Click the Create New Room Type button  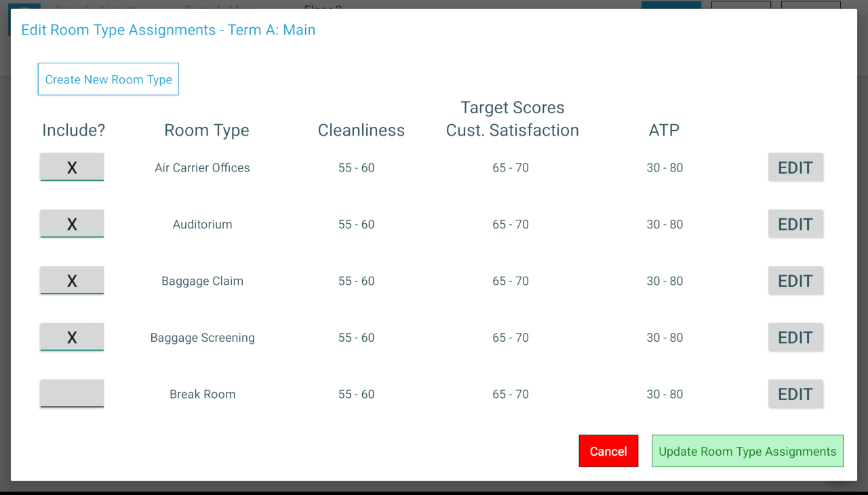click(108, 79)
